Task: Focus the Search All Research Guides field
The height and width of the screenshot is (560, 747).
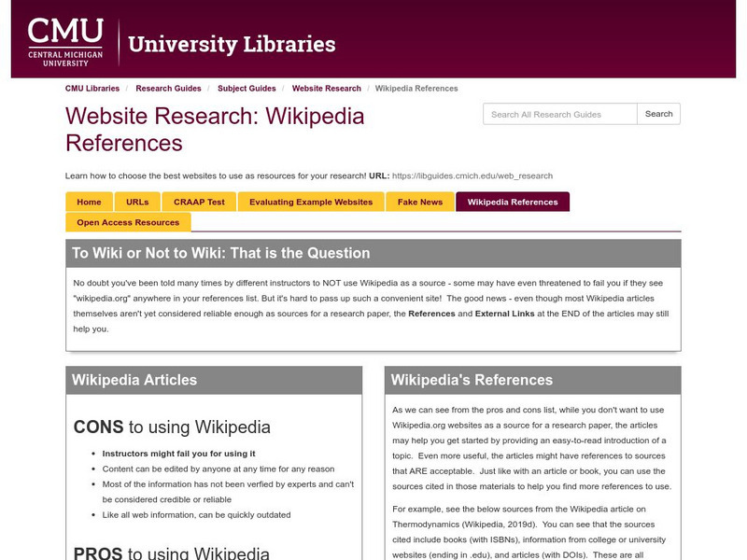Action: click(x=559, y=114)
